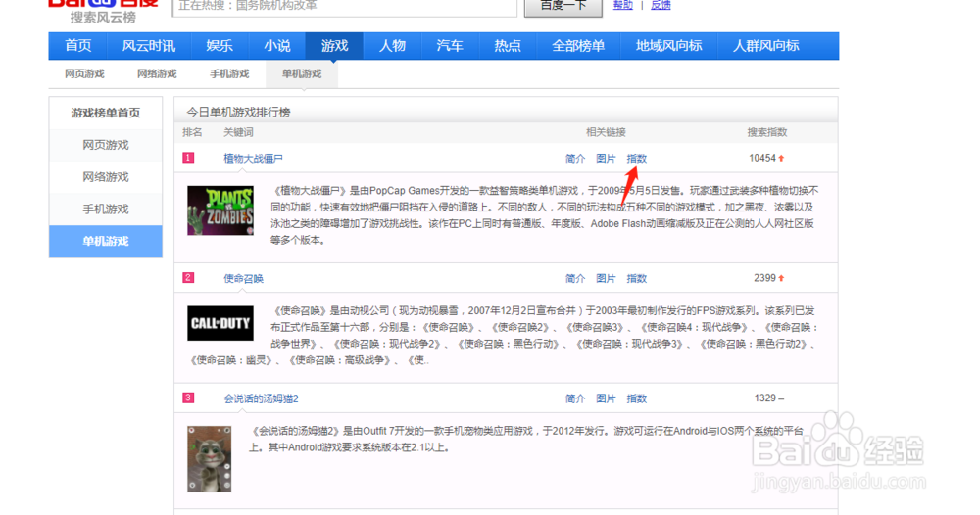The height and width of the screenshot is (515, 980).
Task: Open the 帮助 help link
Action: click(x=622, y=5)
